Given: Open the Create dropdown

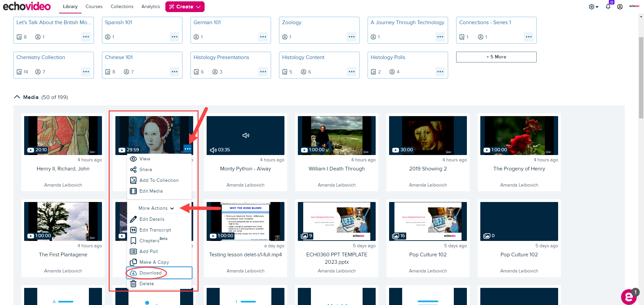Looking at the screenshot, I should pos(185,6).
